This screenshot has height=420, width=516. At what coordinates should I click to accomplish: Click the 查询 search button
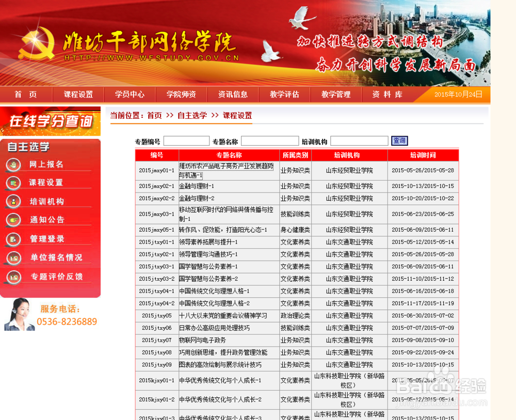(399, 140)
